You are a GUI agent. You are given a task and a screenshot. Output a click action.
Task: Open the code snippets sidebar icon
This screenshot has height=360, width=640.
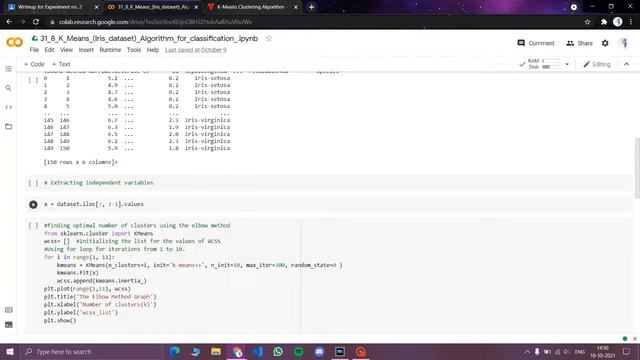click(9, 107)
